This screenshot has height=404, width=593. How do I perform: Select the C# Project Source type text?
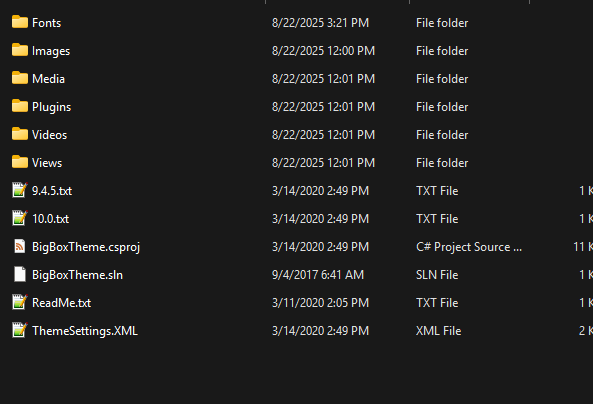pyautogui.click(x=469, y=247)
